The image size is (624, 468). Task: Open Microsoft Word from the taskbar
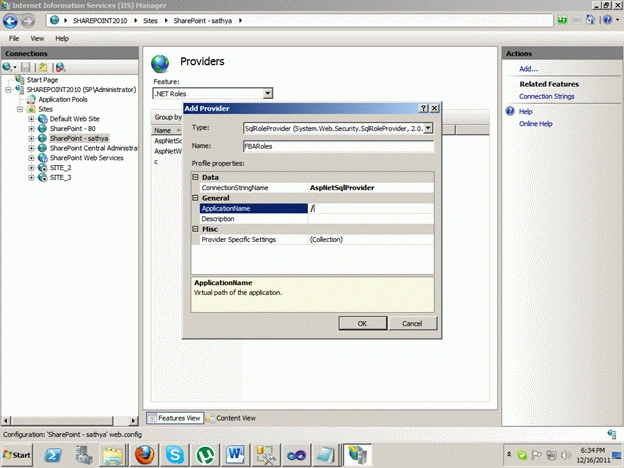point(235,455)
